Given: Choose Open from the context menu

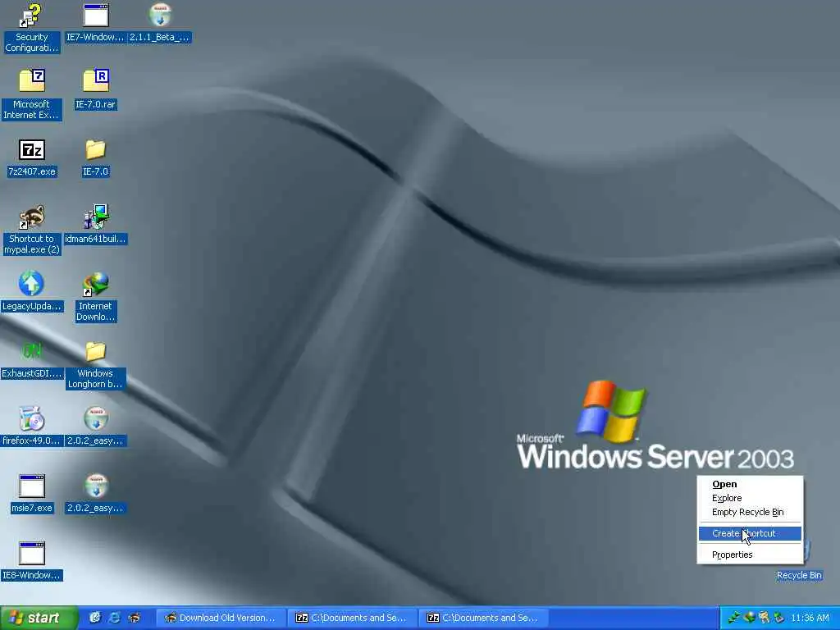Looking at the screenshot, I should pyautogui.click(x=750, y=484).
